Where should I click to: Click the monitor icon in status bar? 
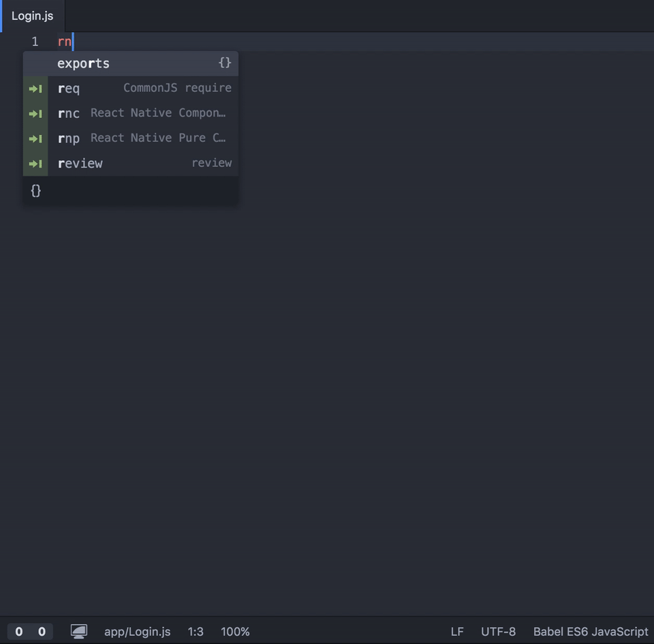point(79,632)
